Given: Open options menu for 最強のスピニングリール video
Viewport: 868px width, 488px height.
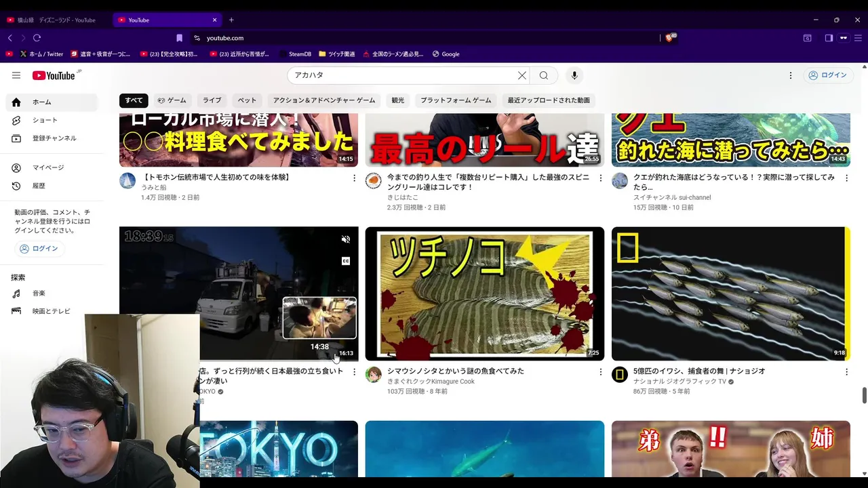Looking at the screenshot, I should coord(600,178).
